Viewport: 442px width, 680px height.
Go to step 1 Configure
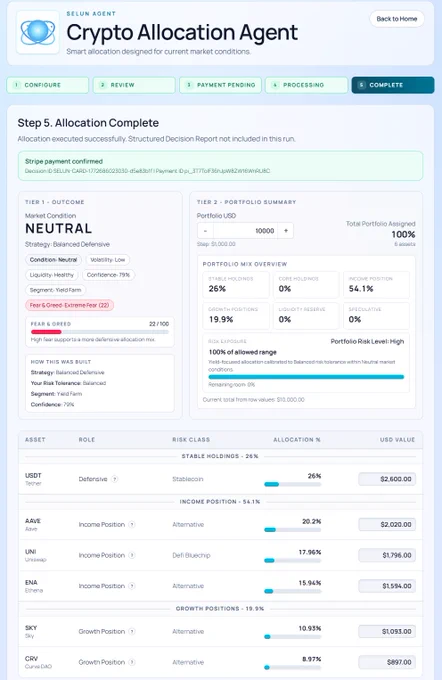(48, 85)
